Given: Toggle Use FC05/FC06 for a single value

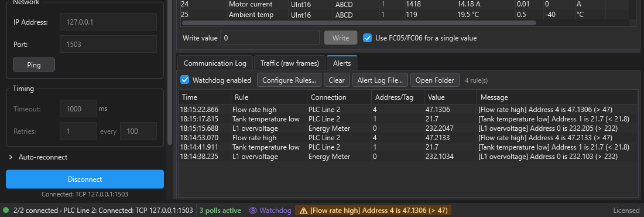Looking at the screenshot, I should tap(368, 38).
